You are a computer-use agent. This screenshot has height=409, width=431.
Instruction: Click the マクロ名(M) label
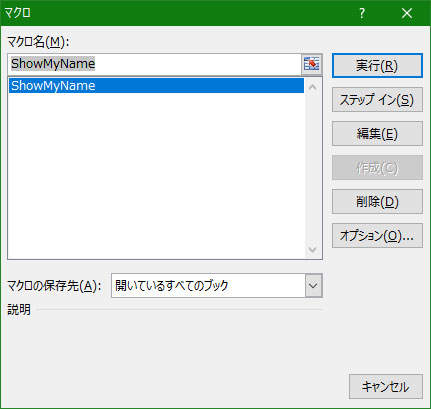pos(38,42)
